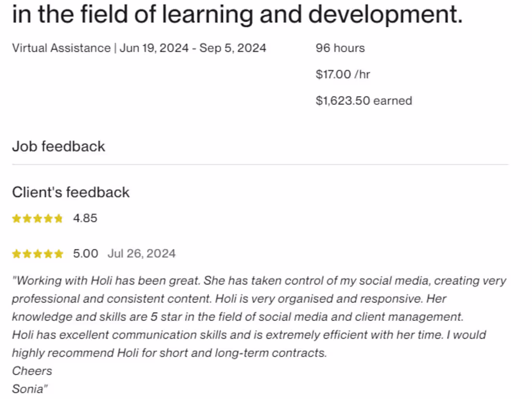Click the first star beside the 5.00 rating

tap(16, 254)
